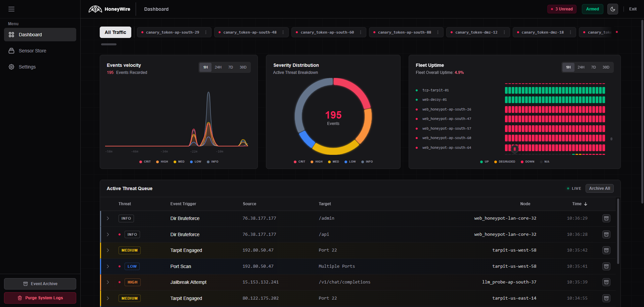Image resolution: width=644 pixels, height=307 pixels.
Task: Expand the HIGH Jailbreak Attempt row details
Action: [108, 282]
